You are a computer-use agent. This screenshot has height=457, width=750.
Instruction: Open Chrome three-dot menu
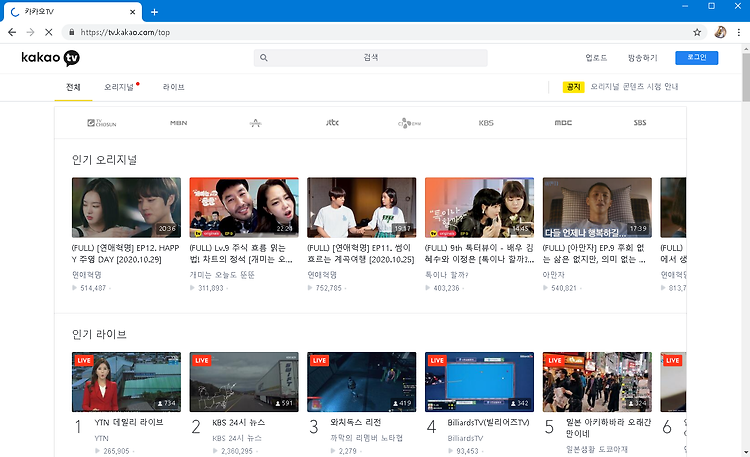click(x=739, y=32)
